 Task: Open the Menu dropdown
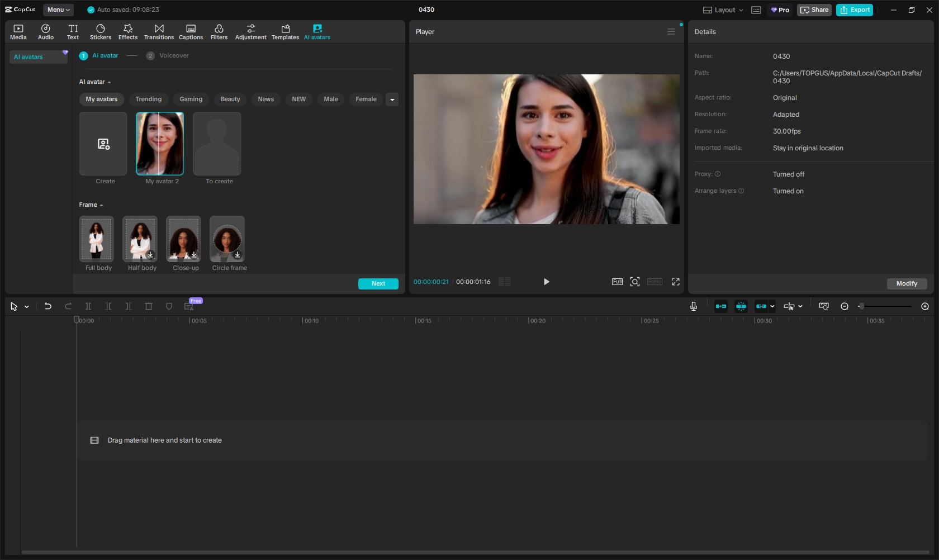58,10
